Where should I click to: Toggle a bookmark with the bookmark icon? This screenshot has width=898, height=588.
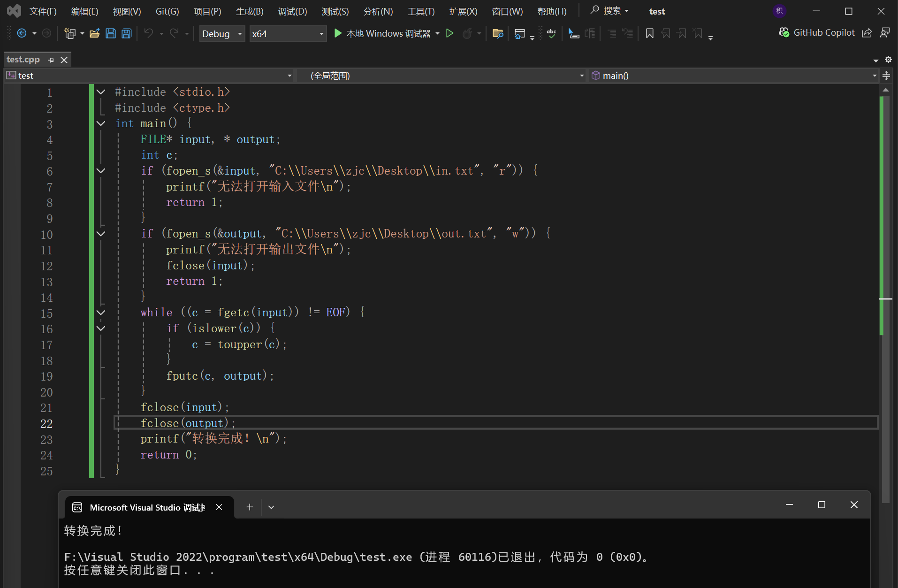650,33
